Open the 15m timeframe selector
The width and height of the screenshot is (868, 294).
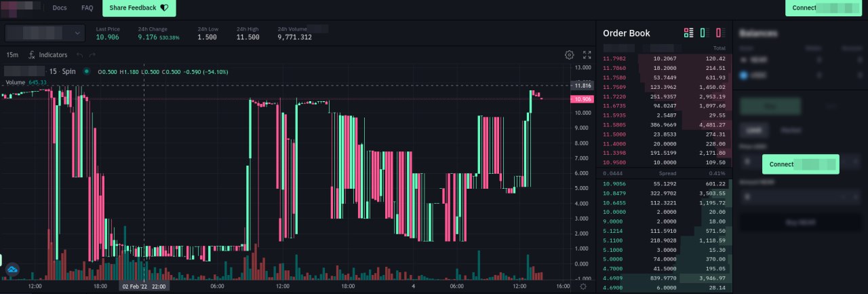click(12, 54)
